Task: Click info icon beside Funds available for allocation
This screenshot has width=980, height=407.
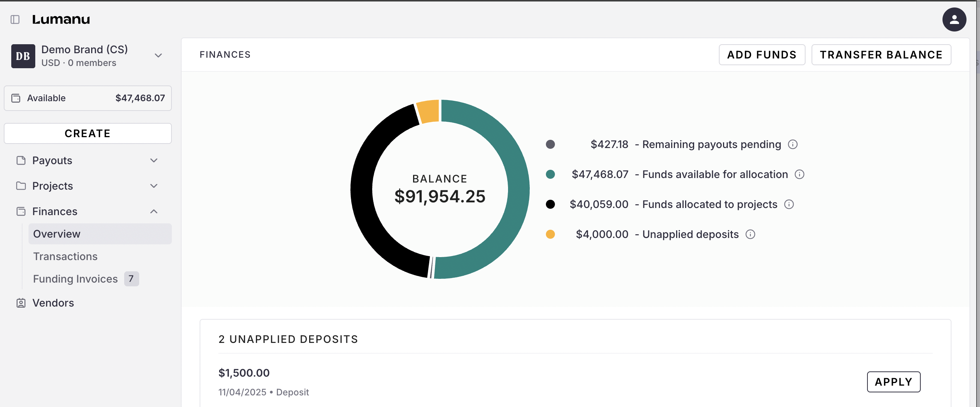Action: (799, 174)
